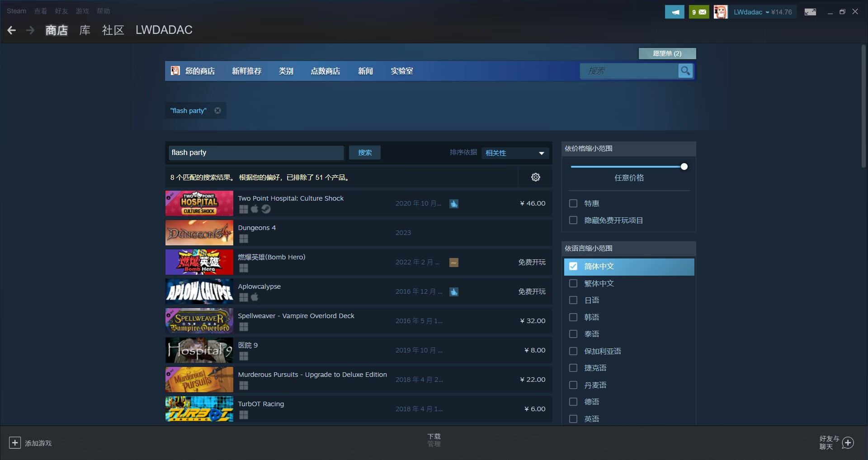
Task: Click the page vertical scrollbar
Action: 863,106
